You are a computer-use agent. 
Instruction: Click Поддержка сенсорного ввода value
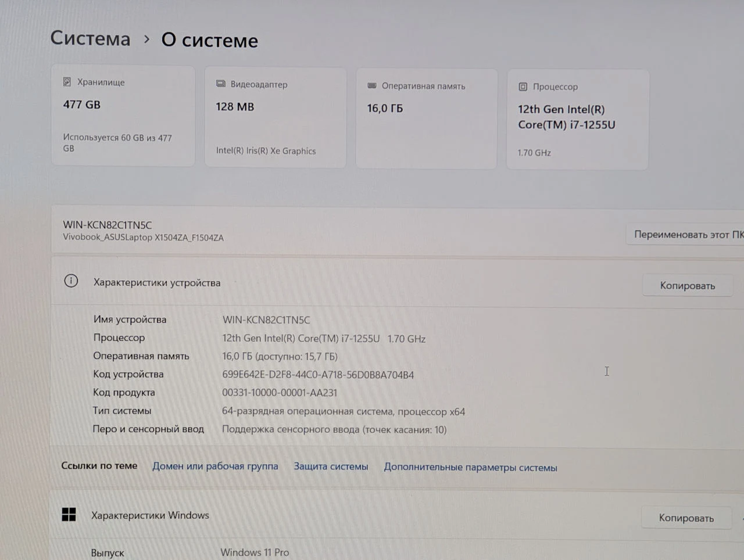pyautogui.click(x=334, y=430)
